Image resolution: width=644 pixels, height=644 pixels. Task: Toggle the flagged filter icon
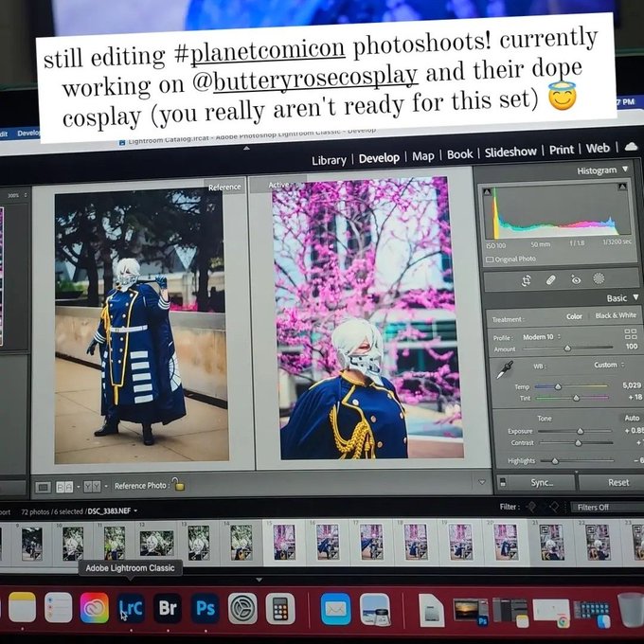coord(531,508)
